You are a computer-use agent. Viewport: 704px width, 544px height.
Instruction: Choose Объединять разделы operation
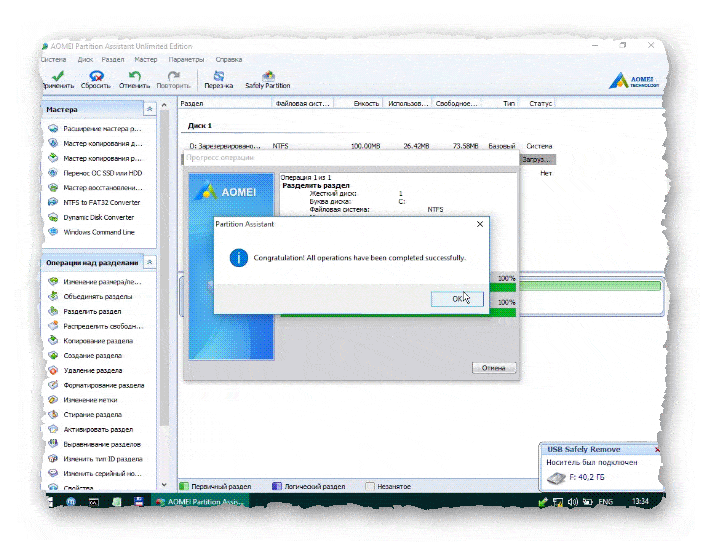tap(91, 297)
